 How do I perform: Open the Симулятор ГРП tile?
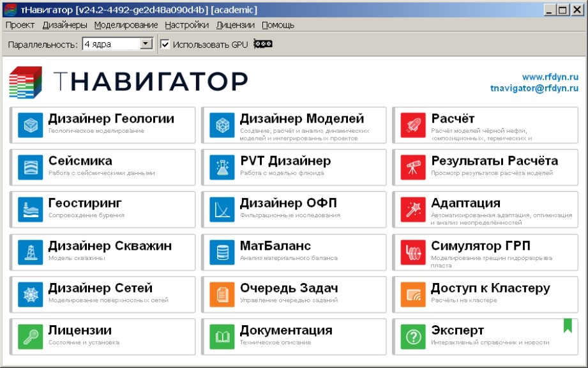tap(485, 252)
